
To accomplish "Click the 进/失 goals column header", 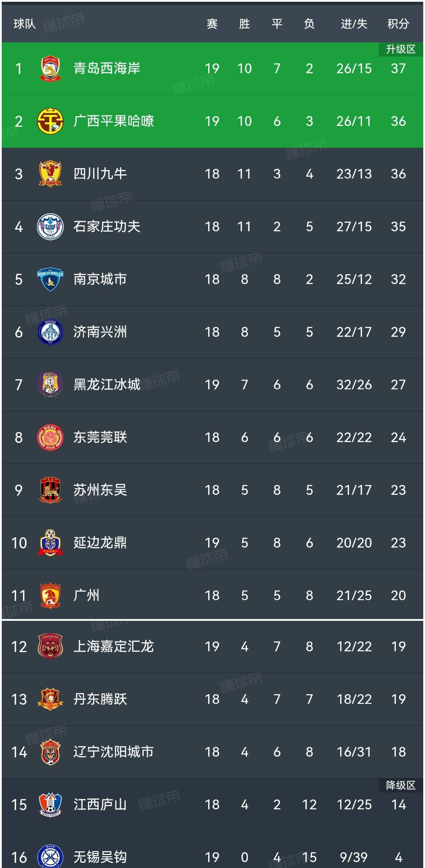I will pyautogui.click(x=354, y=24).
